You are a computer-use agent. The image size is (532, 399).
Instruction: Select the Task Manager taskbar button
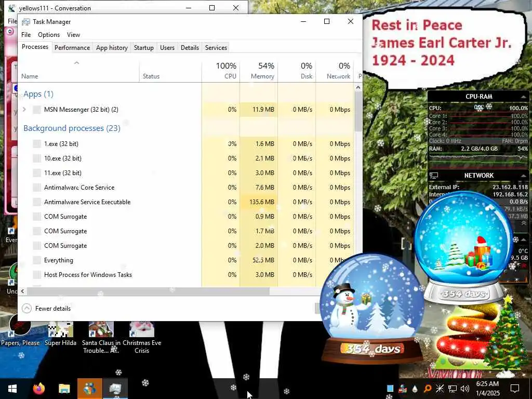click(x=115, y=389)
